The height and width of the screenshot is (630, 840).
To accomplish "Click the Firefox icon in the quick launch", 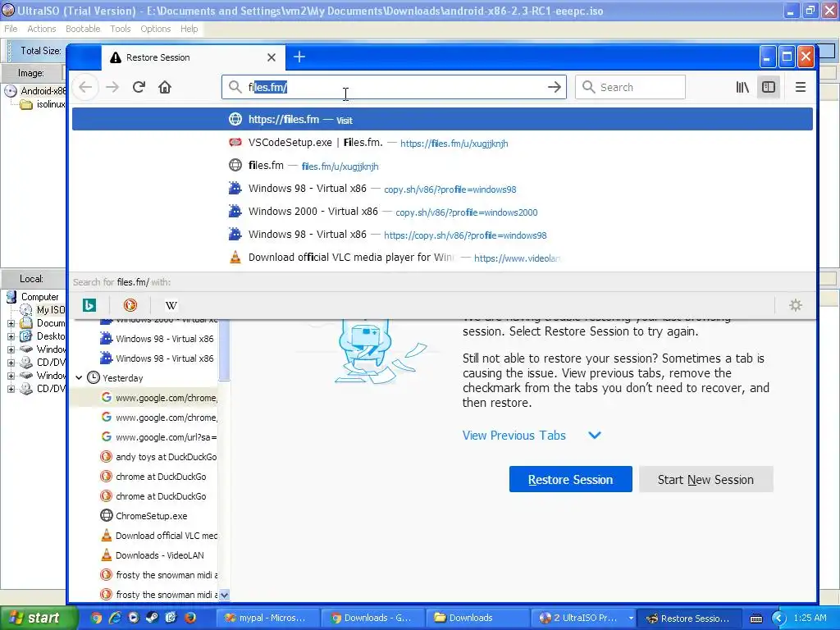I will pyautogui.click(x=189, y=618).
